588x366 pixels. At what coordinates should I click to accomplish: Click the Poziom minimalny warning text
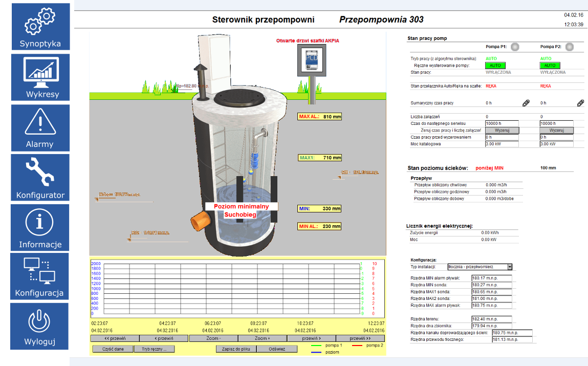click(x=241, y=206)
